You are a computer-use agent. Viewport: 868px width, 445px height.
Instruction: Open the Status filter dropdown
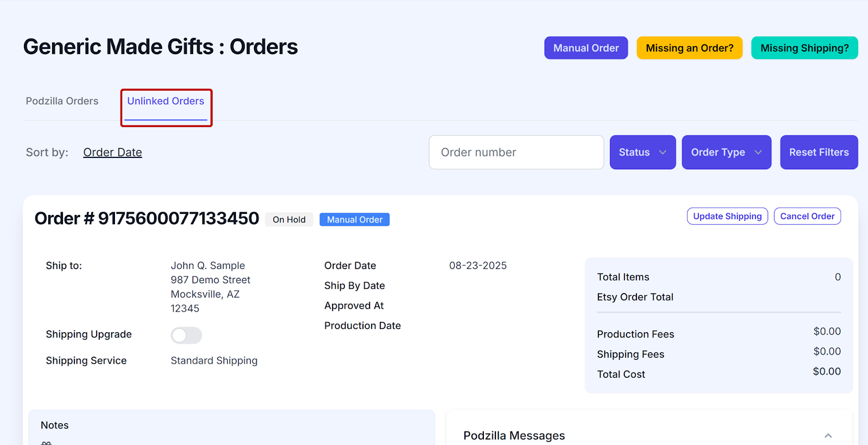[642, 152]
